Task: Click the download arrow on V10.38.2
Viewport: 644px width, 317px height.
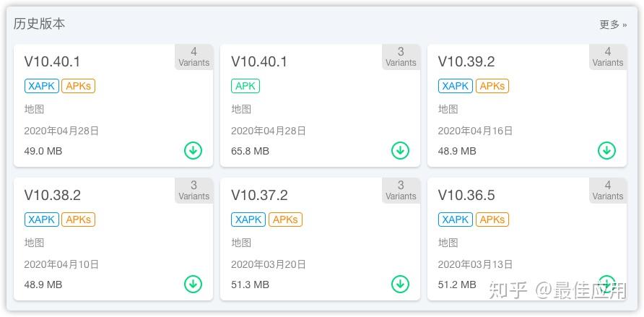Action: (193, 285)
